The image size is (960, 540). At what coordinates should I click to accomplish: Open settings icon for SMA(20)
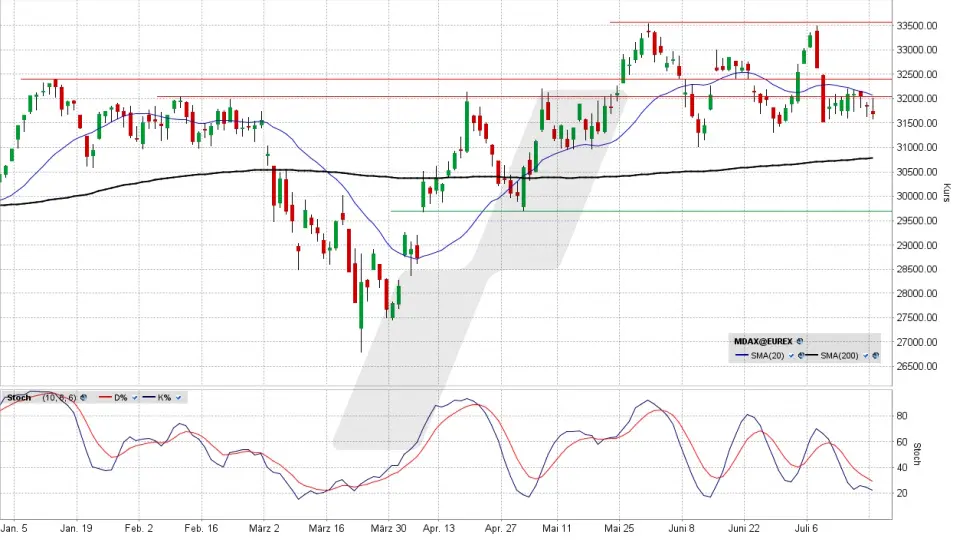[801, 355]
